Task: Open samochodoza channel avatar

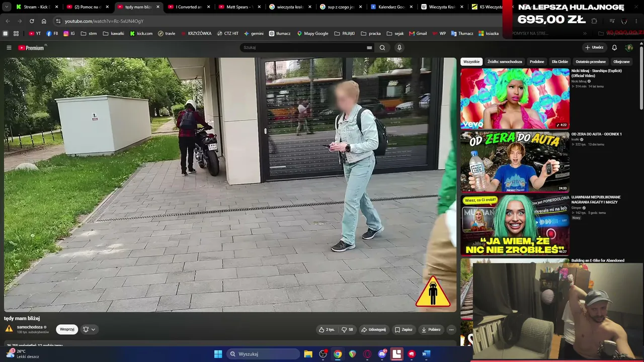Action: click(x=9, y=329)
